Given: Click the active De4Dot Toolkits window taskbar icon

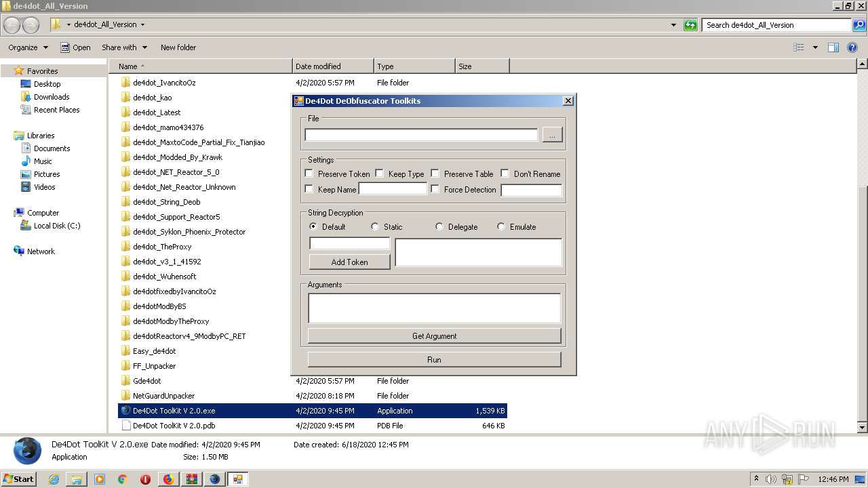Looking at the screenshot, I should (238, 479).
